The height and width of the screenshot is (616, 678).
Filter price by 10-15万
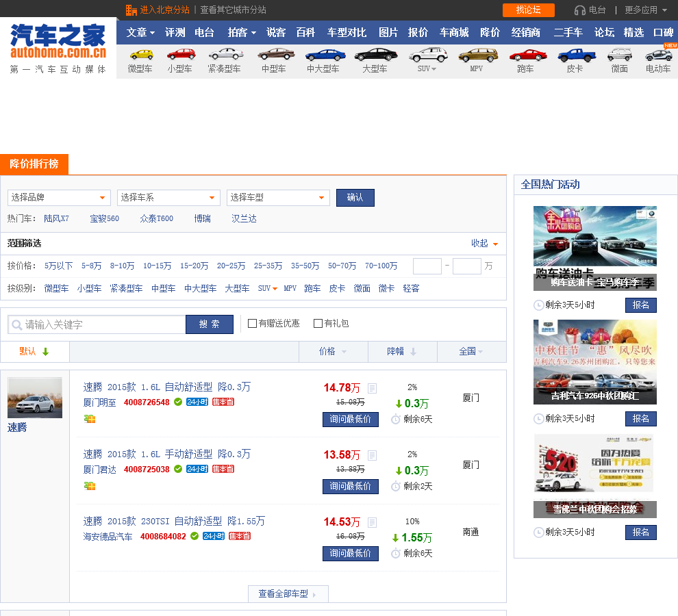coord(157,266)
